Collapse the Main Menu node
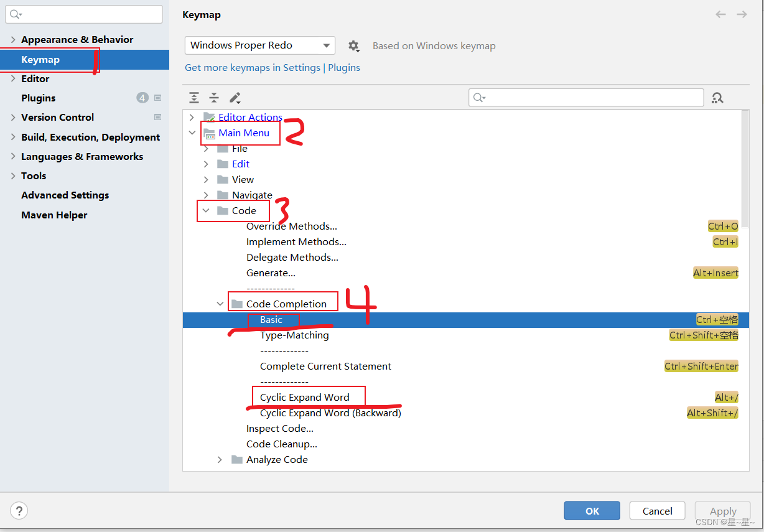Image resolution: width=764 pixels, height=532 pixels. click(x=192, y=133)
